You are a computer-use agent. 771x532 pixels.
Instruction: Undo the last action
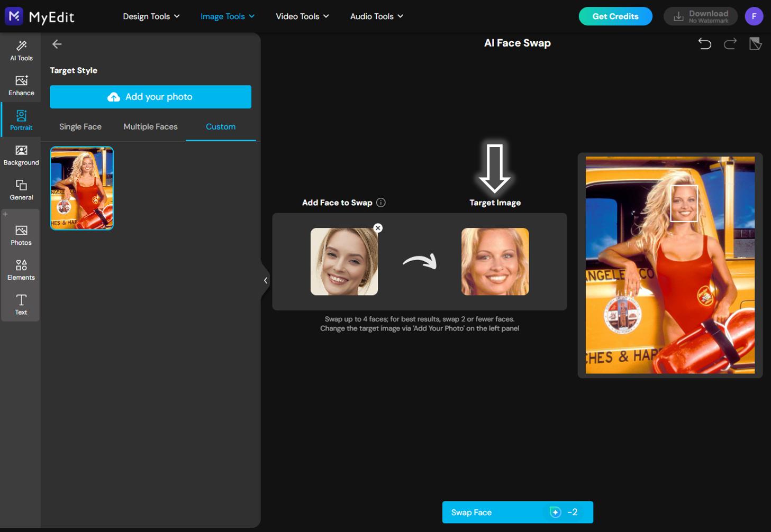click(704, 43)
